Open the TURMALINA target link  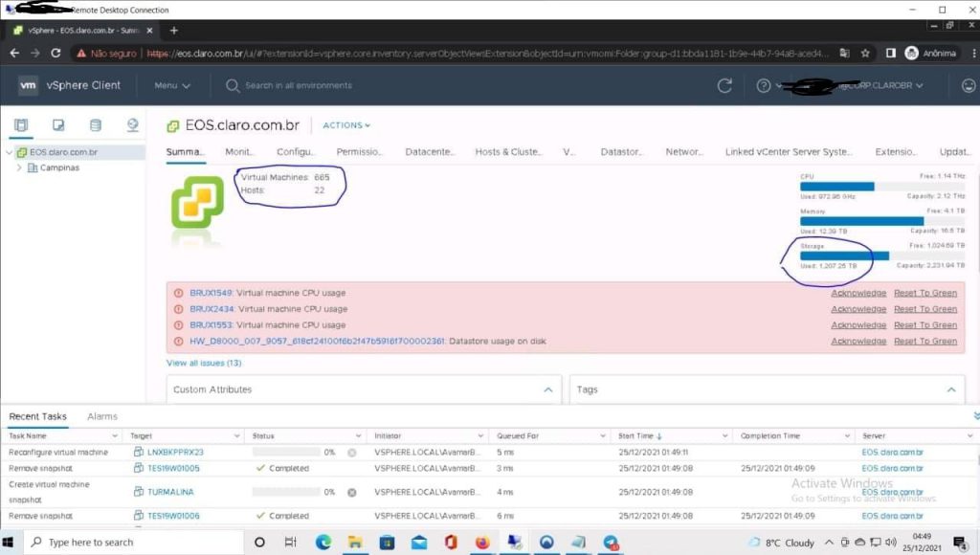170,493
